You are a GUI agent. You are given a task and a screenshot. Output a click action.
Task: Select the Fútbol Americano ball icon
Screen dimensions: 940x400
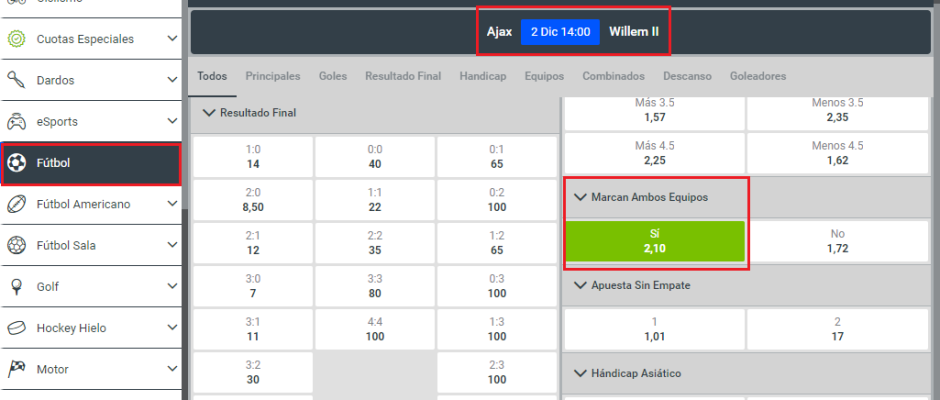[x=16, y=204]
